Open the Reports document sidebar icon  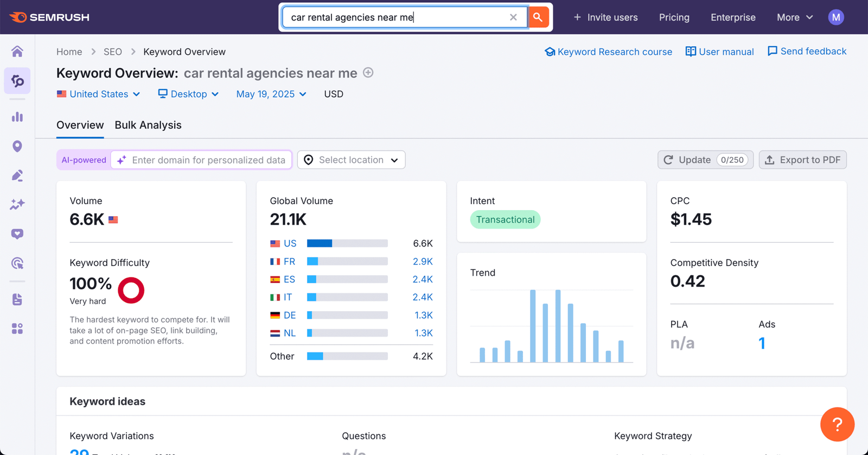(x=17, y=299)
